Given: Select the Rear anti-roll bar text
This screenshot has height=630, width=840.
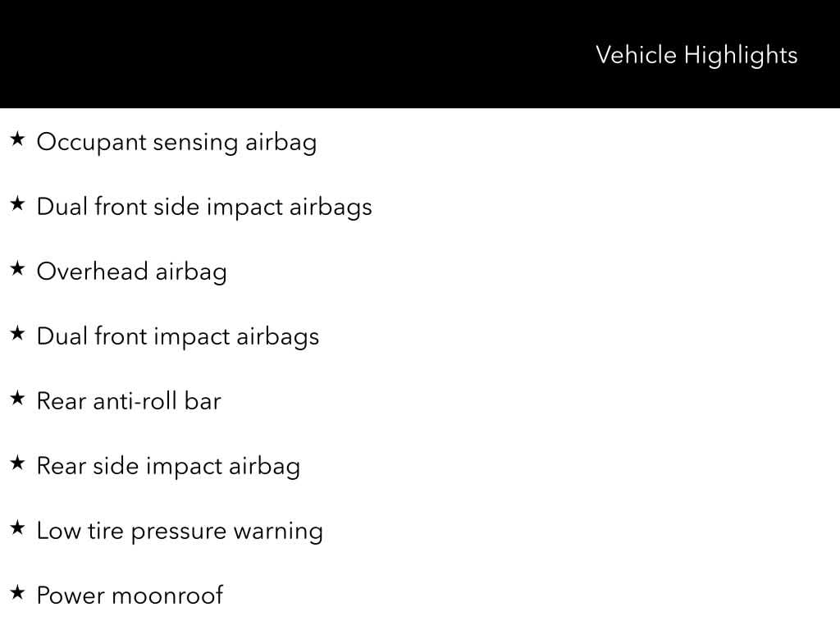Looking at the screenshot, I should click(129, 401).
